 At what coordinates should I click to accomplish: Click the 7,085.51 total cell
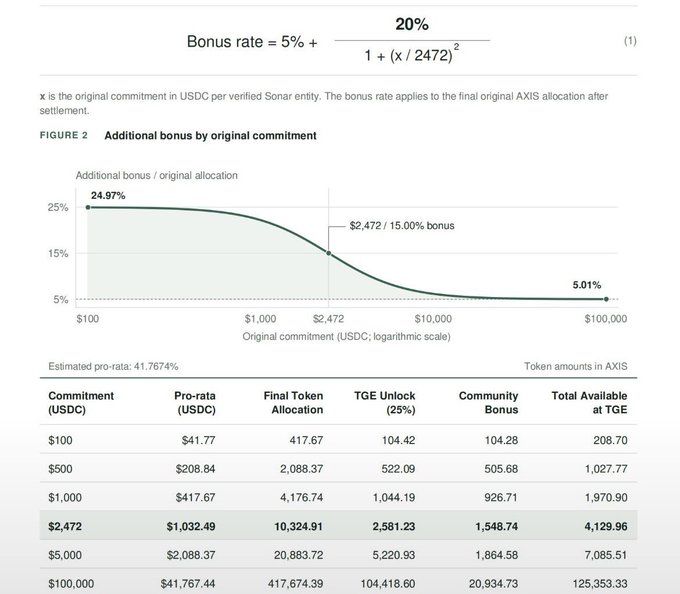pyautogui.click(x=606, y=555)
